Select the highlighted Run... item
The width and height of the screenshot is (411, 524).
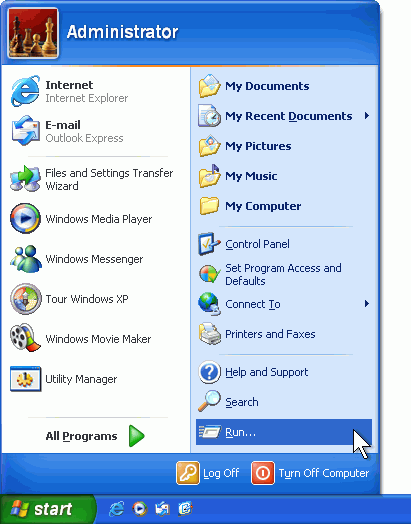point(284,432)
